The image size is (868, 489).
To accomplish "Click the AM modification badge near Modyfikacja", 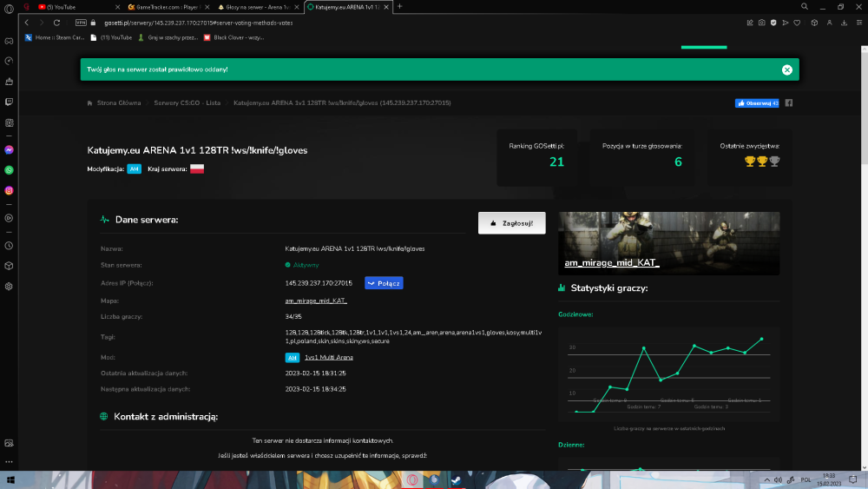I will pos(134,169).
